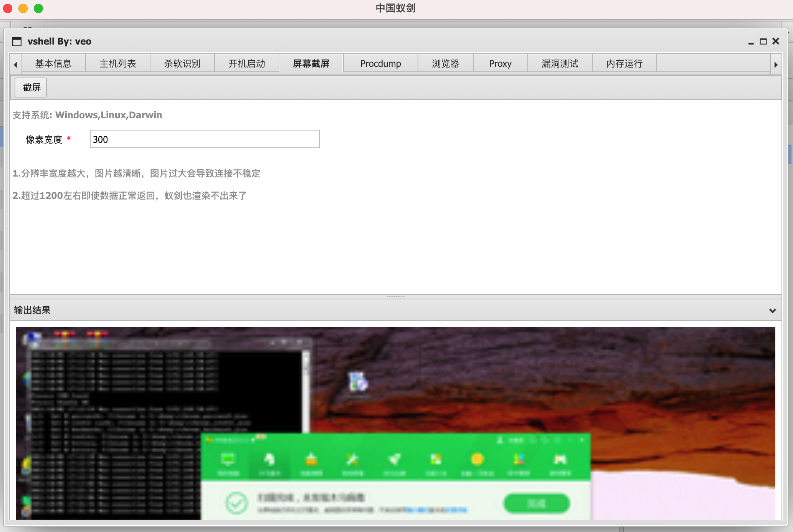Screen dimensions: 793x532
Task: Maximize the vshell dialog window
Action: click(x=763, y=41)
